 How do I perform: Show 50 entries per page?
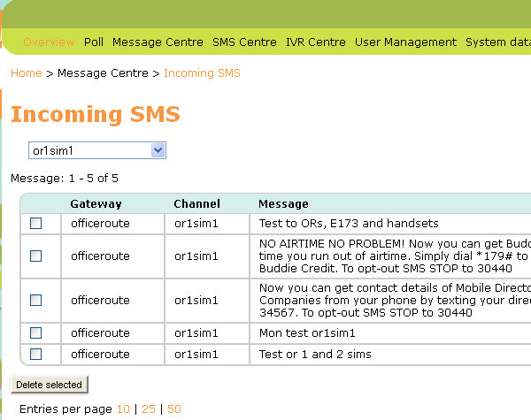point(174,409)
